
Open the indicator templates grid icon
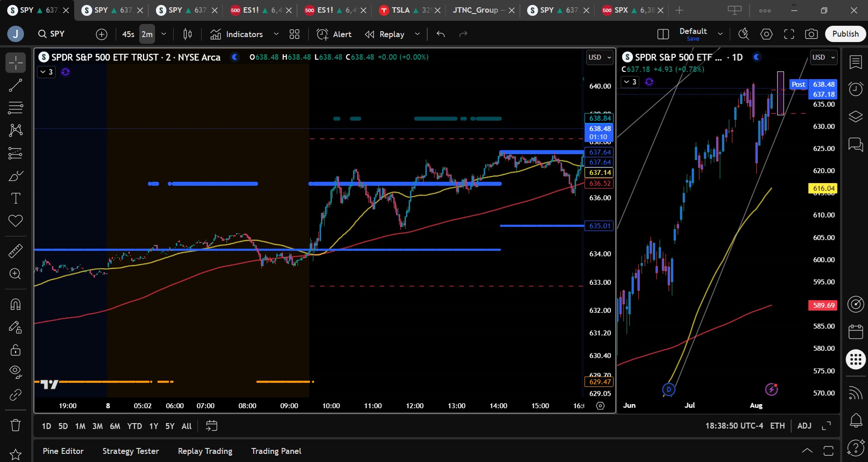[x=295, y=34]
